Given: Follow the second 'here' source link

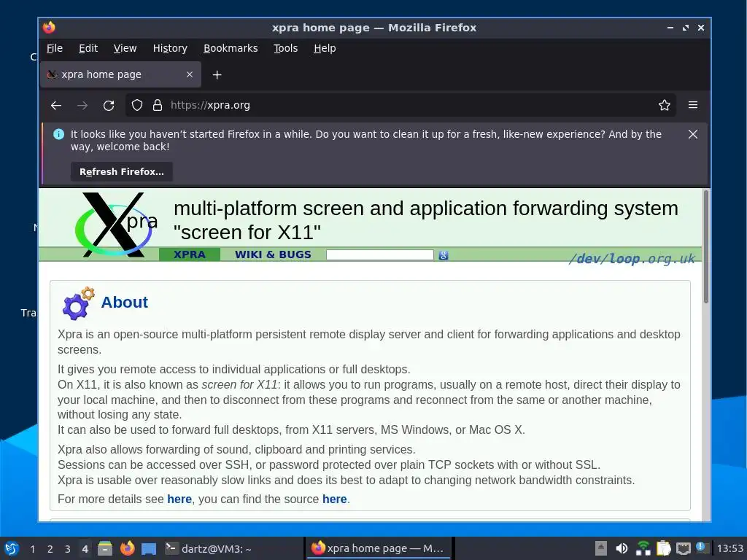Looking at the screenshot, I should (334, 499).
